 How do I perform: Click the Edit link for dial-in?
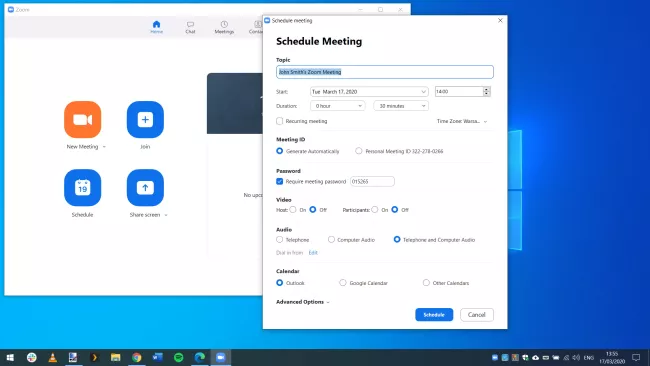point(313,253)
